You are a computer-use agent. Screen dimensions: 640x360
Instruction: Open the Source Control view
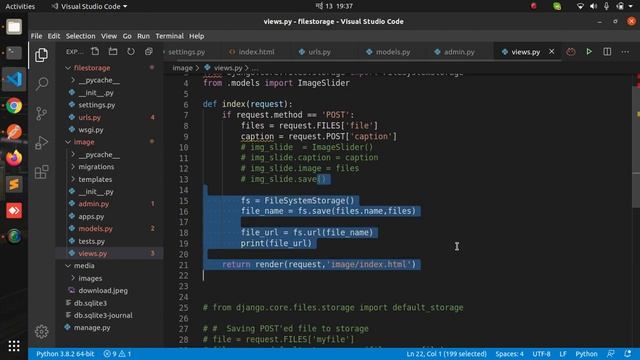coord(41,113)
